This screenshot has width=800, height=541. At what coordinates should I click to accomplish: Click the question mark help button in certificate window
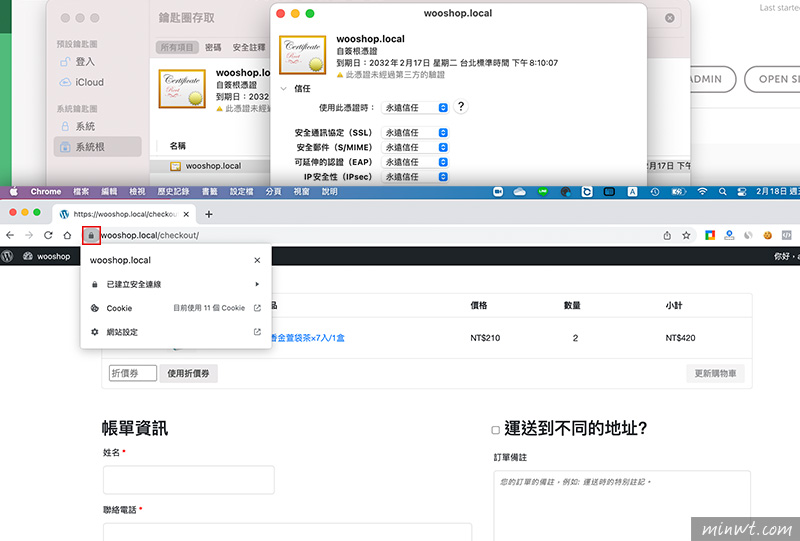coord(461,107)
